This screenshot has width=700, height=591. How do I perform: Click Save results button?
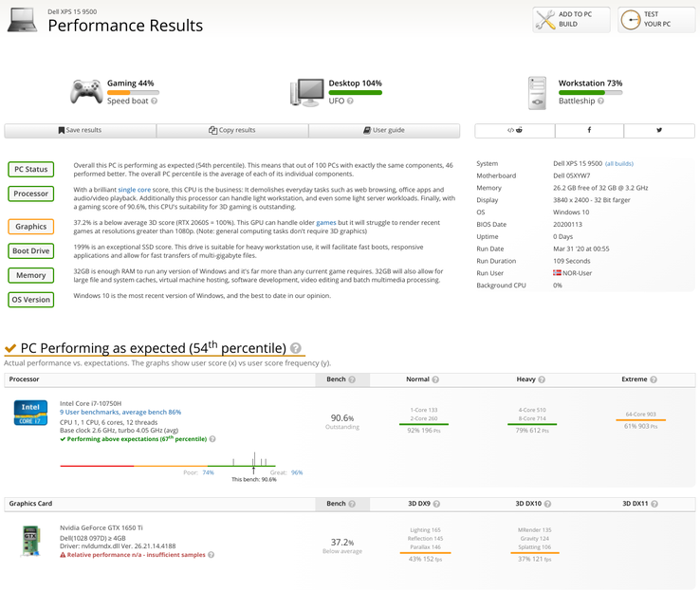click(x=81, y=130)
